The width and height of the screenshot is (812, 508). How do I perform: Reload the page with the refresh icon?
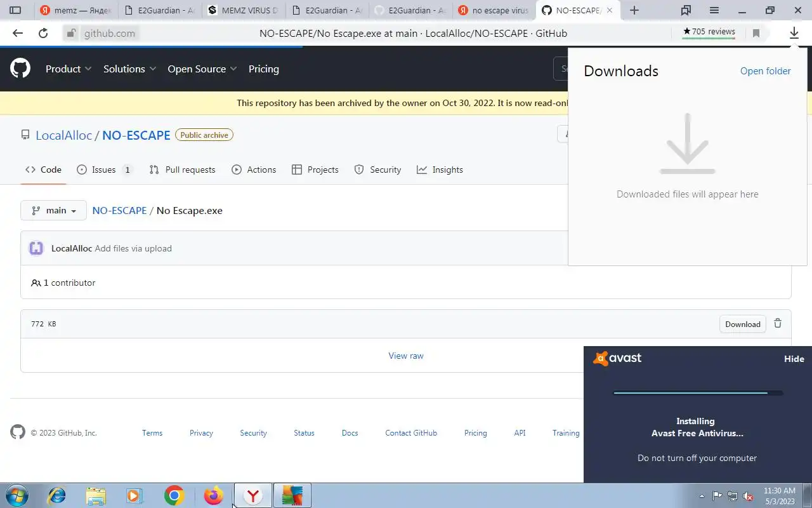(x=43, y=34)
